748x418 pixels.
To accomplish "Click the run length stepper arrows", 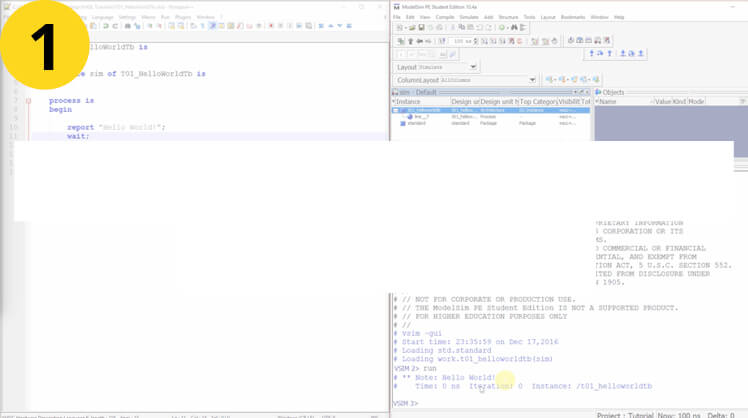I will tap(475, 41).
